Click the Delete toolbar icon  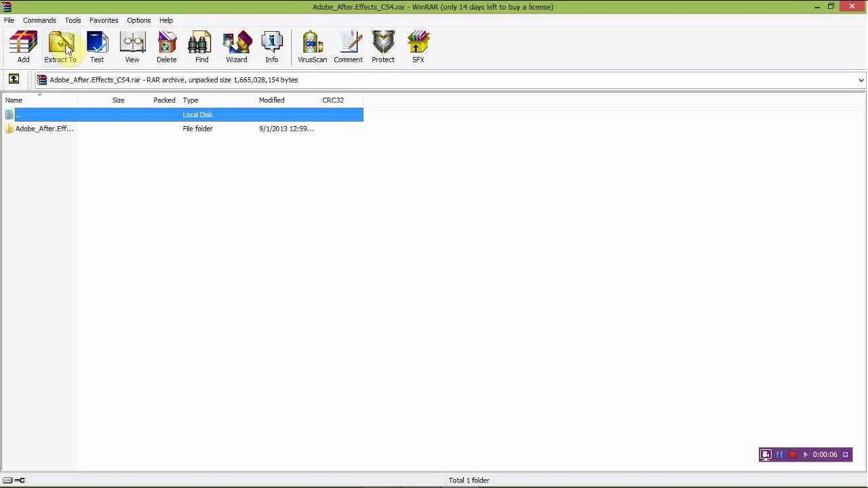pos(167,47)
